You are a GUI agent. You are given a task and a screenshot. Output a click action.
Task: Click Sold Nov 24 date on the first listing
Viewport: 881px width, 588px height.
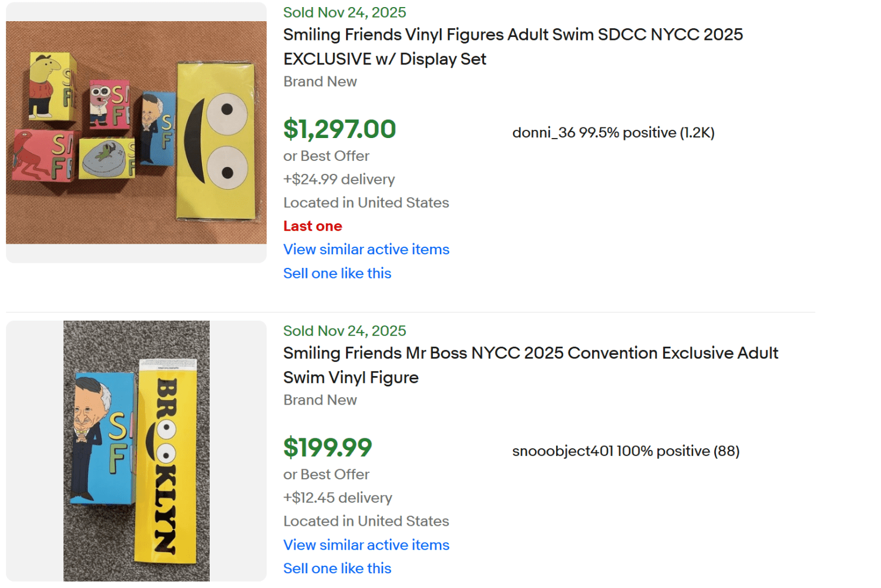click(x=344, y=12)
